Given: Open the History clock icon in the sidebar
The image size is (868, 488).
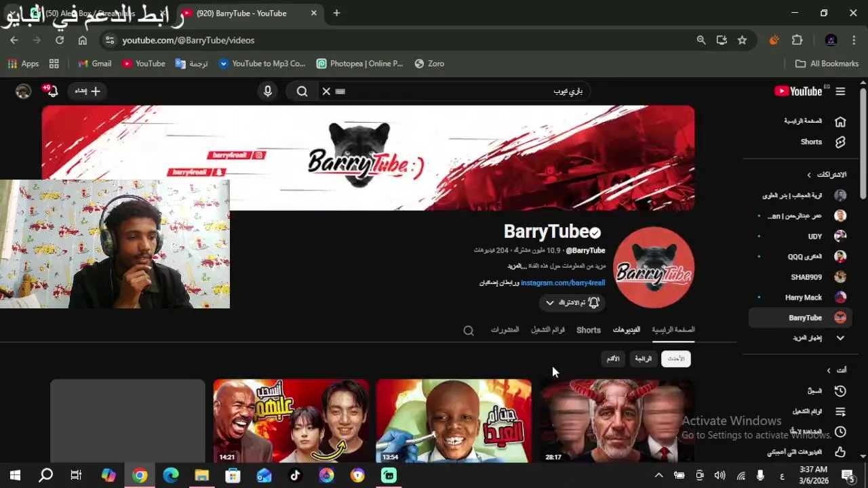Looking at the screenshot, I should click(840, 391).
